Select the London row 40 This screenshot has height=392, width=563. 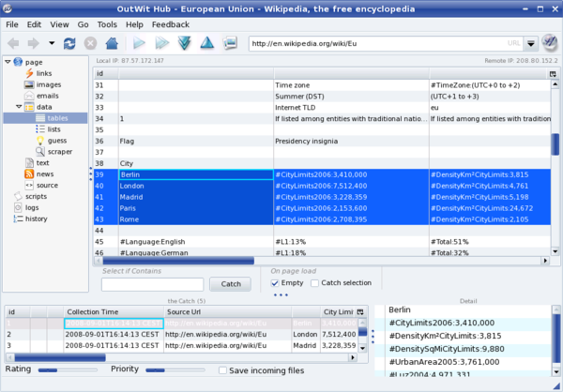pyautogui.click(x=322, y=186)
